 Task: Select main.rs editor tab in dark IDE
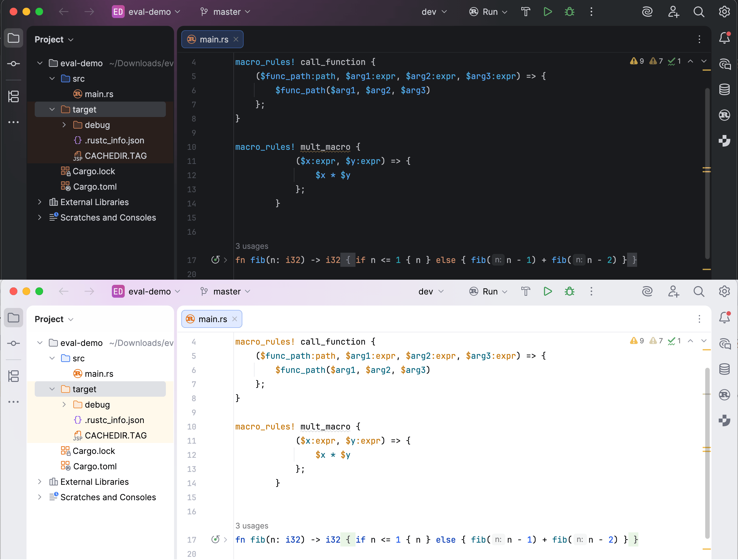click(212, 40)
